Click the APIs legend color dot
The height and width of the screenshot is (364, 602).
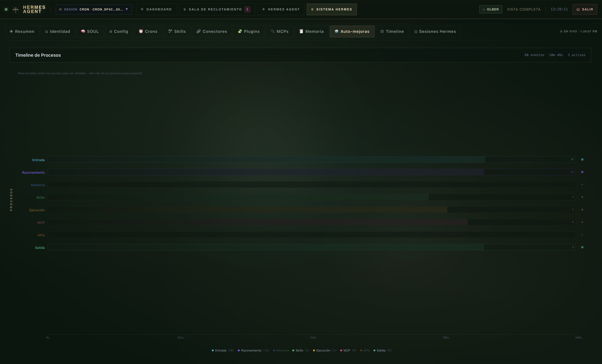tap(361, 351)
